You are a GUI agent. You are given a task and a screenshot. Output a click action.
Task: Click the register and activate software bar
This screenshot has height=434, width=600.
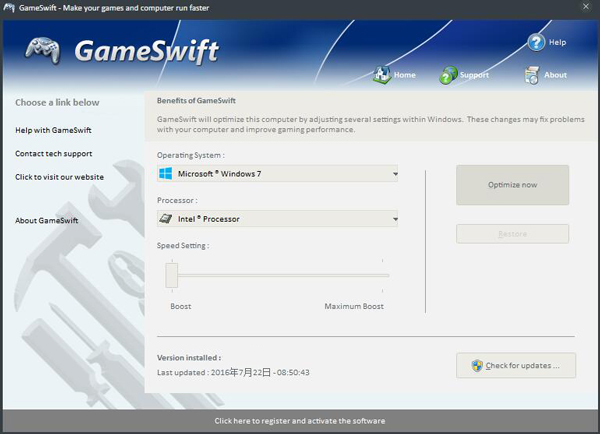(300, 421)
